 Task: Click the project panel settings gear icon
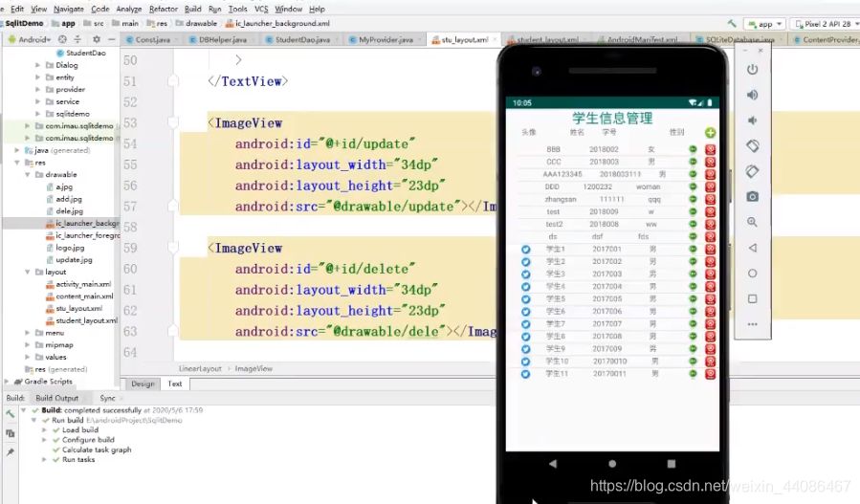(x=97, y=39)
